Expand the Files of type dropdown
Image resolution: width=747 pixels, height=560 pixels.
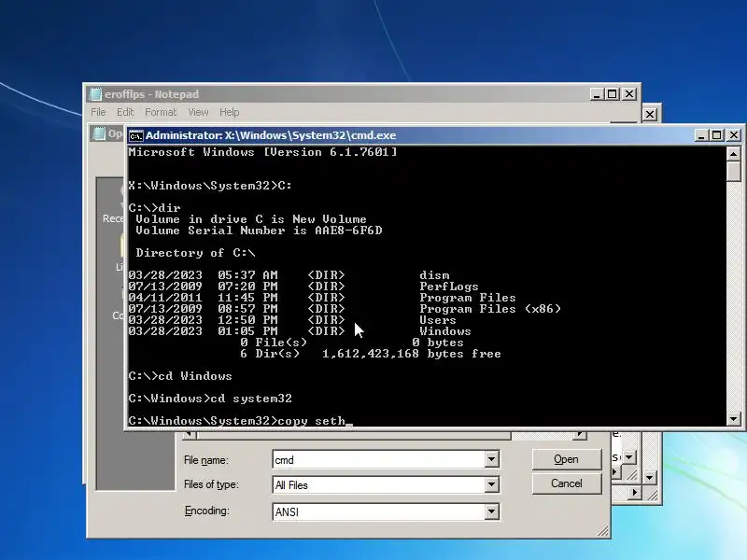tap(492, 484)
